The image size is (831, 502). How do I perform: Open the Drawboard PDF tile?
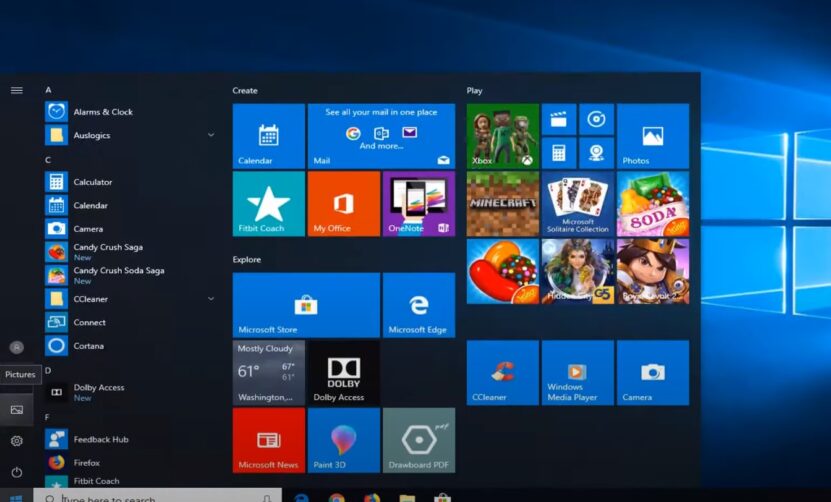click(419, 440)
